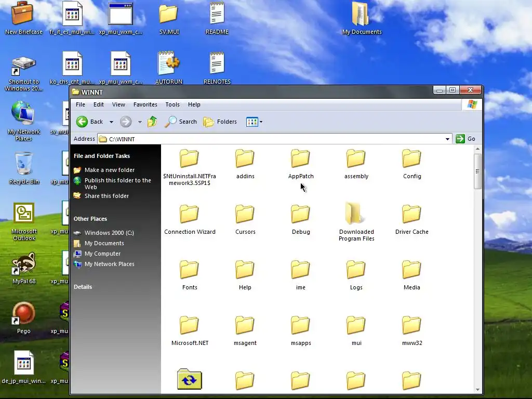Select the Fonts folder

(189, 275)
